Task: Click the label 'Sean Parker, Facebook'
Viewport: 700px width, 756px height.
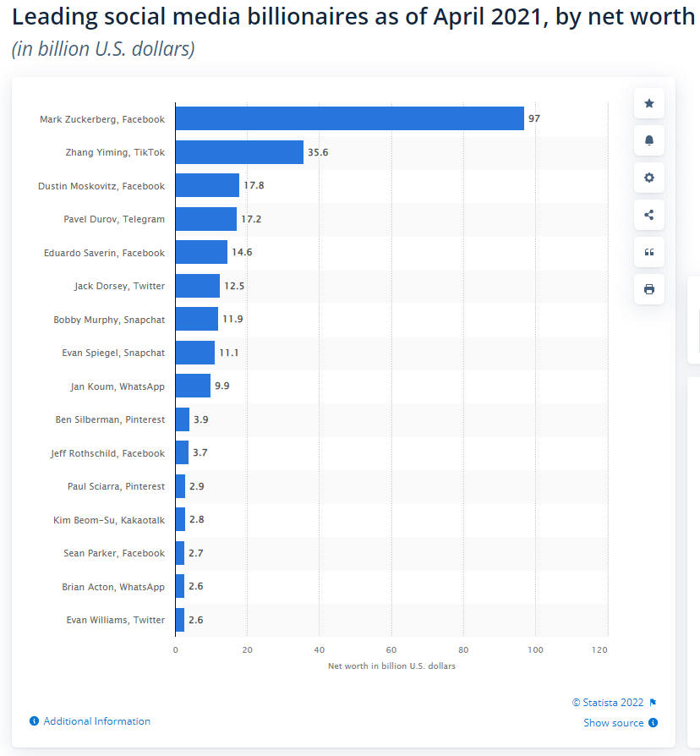Action: click(x=114, y=553)
